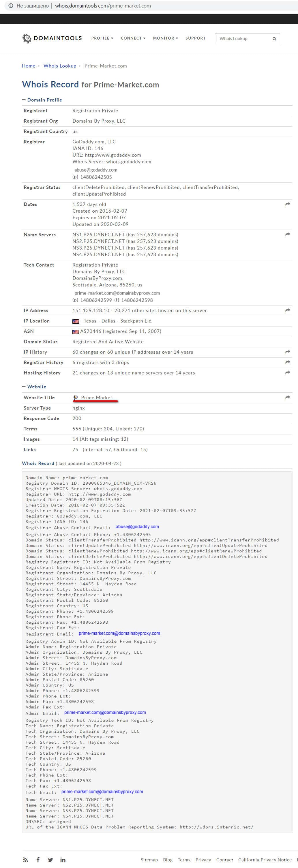Open the Twitter icon in footer
This screenshot has width=298, height=868.
(x=50, y=860)
